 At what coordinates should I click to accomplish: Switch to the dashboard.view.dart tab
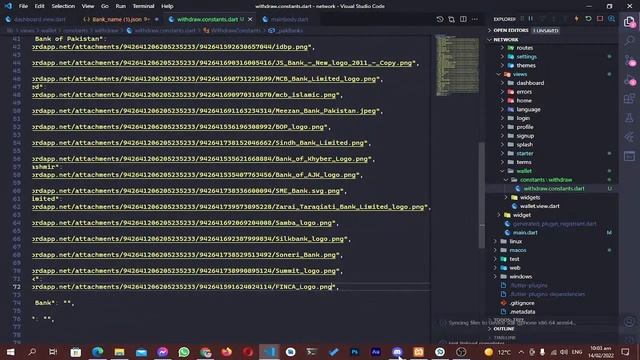pos(37,19)
